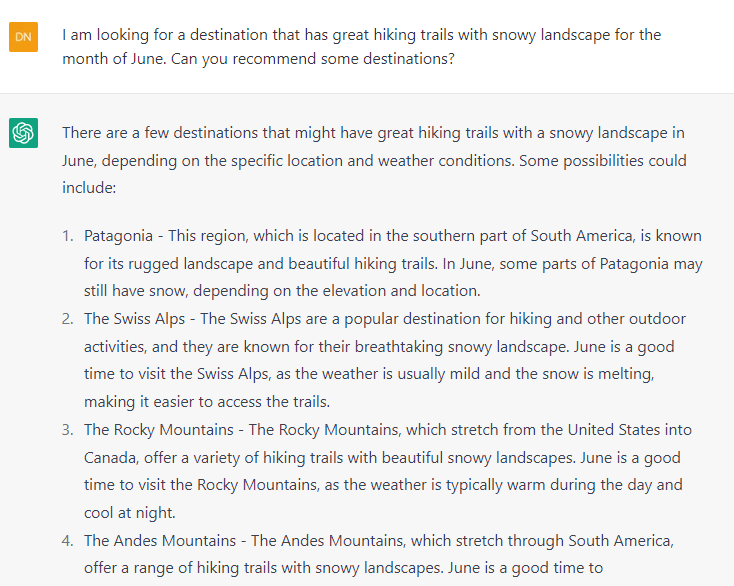The width and height of the screenshot is (734, 586).
Task: Select the list number 1 marker
Action: tap(68, 235)
